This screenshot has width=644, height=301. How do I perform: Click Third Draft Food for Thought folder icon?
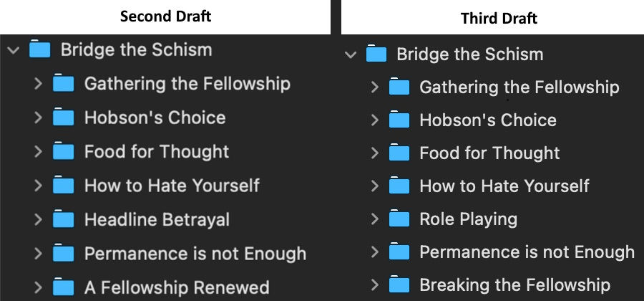pos(399,153)
